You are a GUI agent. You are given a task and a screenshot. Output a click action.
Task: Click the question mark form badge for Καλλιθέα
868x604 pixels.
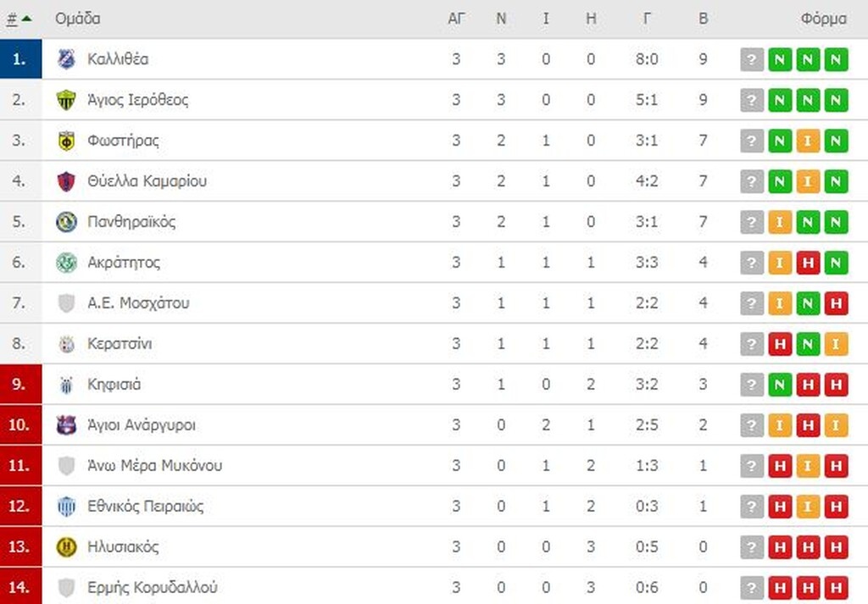click(752, 59)
